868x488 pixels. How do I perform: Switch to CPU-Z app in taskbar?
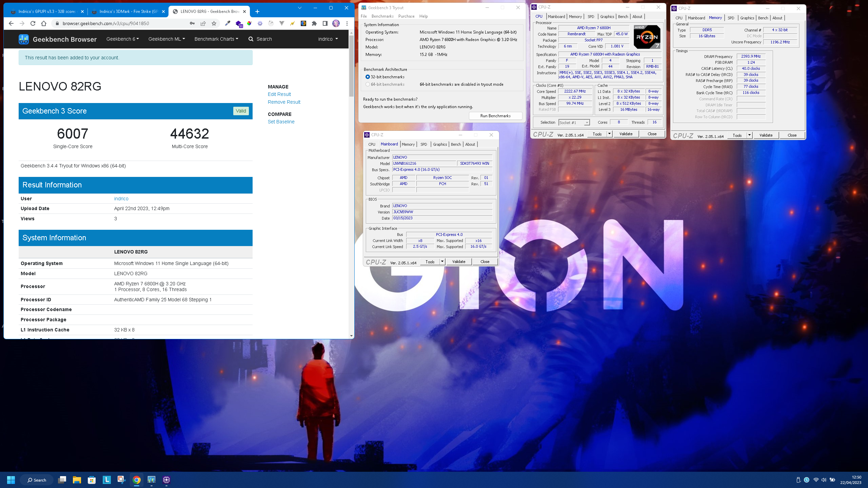[166, 480]
